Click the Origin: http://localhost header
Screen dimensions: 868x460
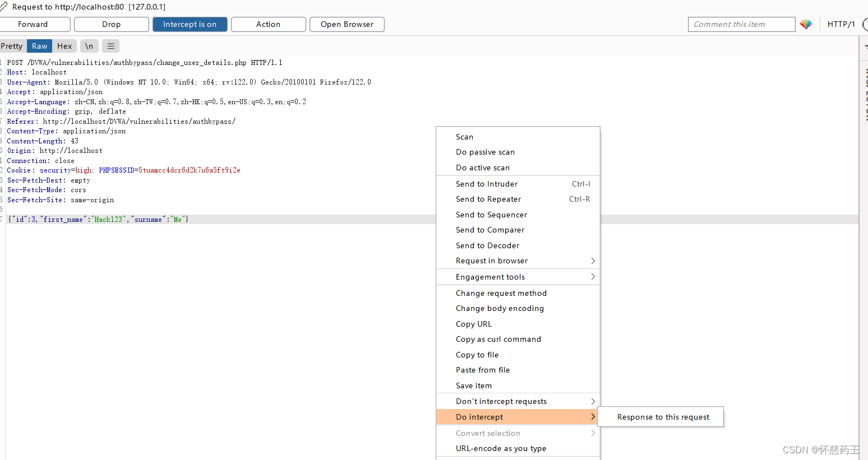(x=54, y=151)
